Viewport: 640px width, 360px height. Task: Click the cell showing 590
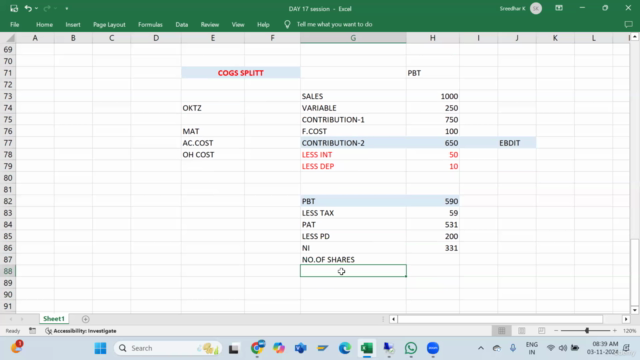coord(433,201)
